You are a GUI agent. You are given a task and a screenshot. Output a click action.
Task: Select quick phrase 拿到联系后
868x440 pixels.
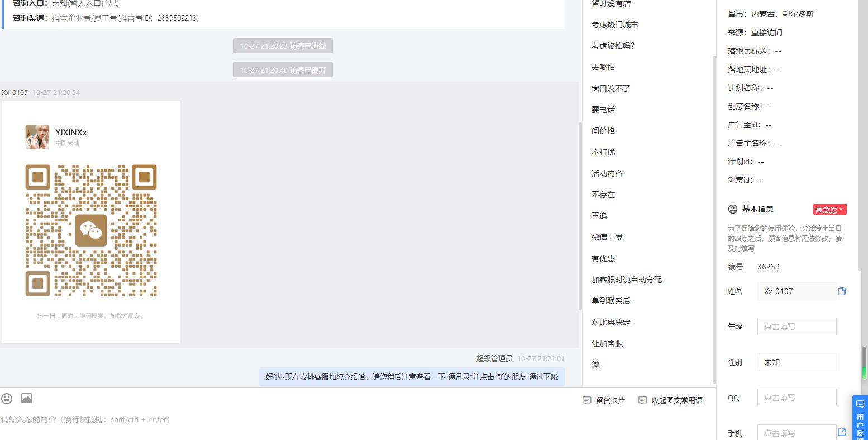coord(611,301)
